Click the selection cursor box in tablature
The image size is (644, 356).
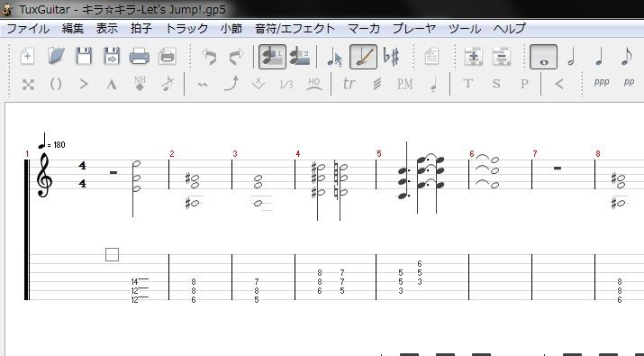point(112,254)
